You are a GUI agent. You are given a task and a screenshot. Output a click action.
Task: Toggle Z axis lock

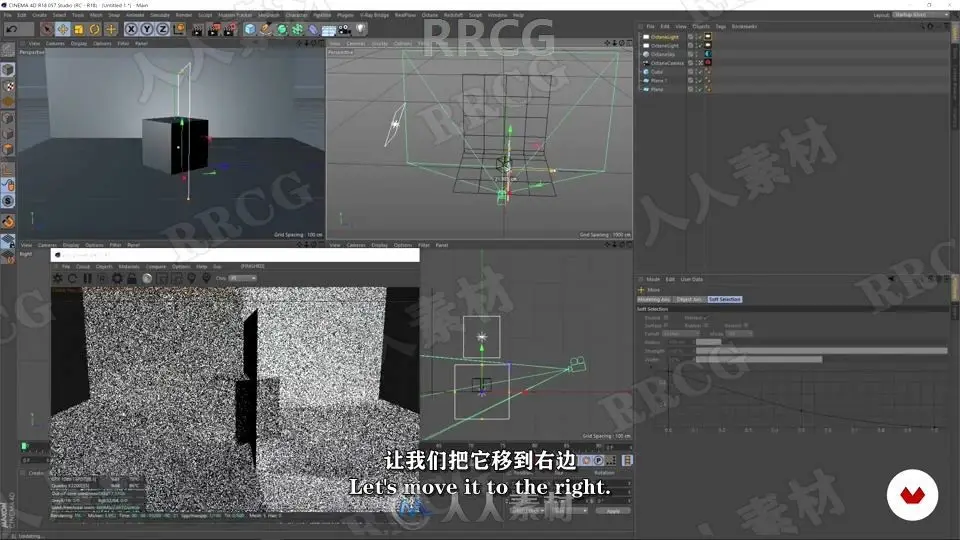[162, 29]
